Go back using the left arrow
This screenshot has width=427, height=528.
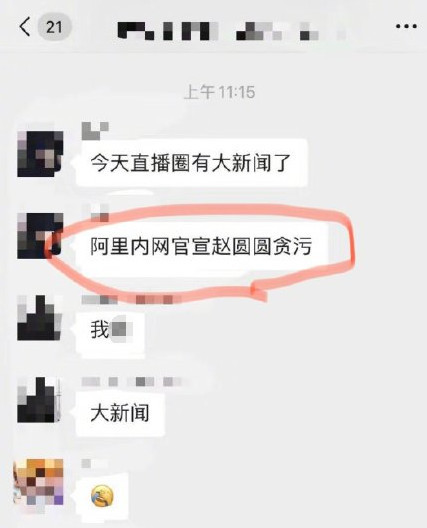click(25, 27)
